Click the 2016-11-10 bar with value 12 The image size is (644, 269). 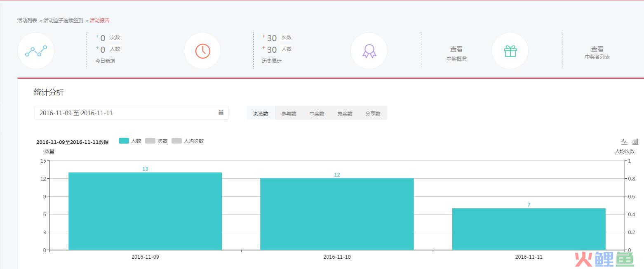click(337, 214)
